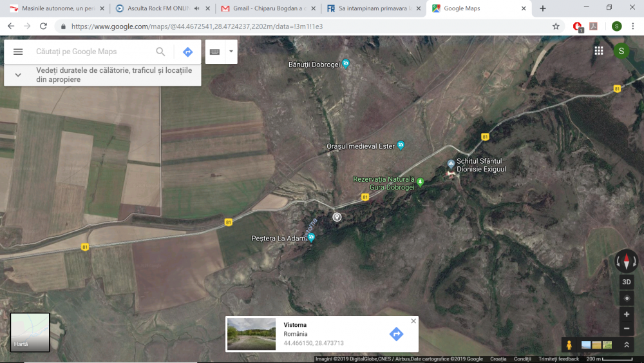Open directions with the blue arrow icon
Image resolution: width=644 pixels, height=363 pixels.
187,52
